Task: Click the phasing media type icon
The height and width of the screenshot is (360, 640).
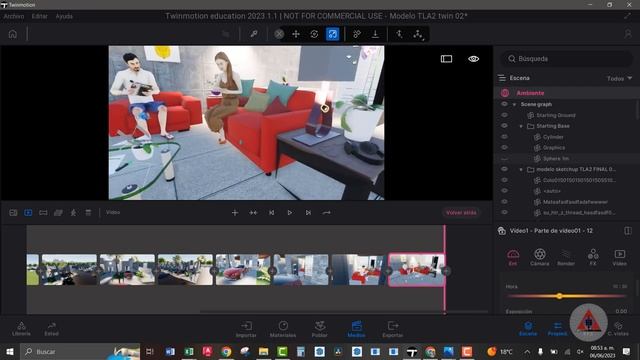Action: tap(58, 213)
